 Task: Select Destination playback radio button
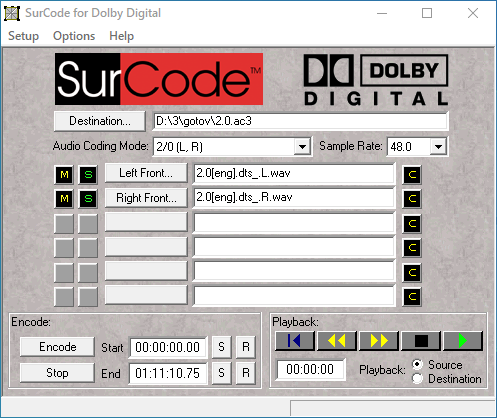tap(417, 379)
